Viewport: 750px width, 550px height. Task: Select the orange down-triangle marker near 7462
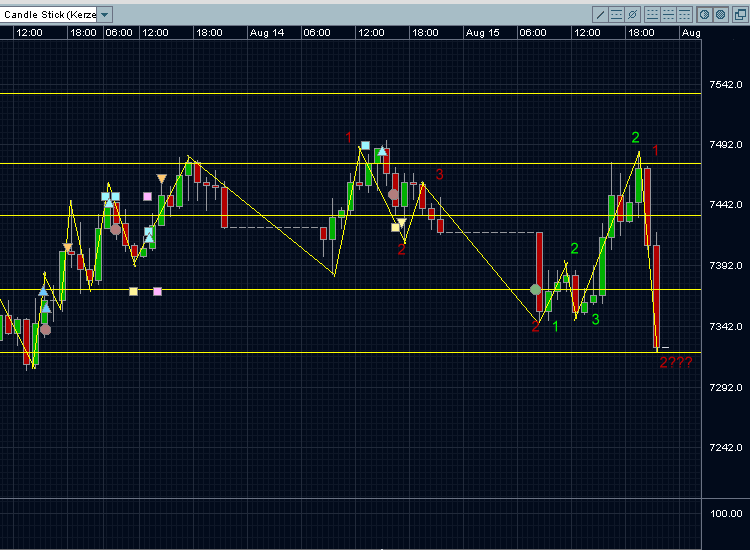(161, 179)
